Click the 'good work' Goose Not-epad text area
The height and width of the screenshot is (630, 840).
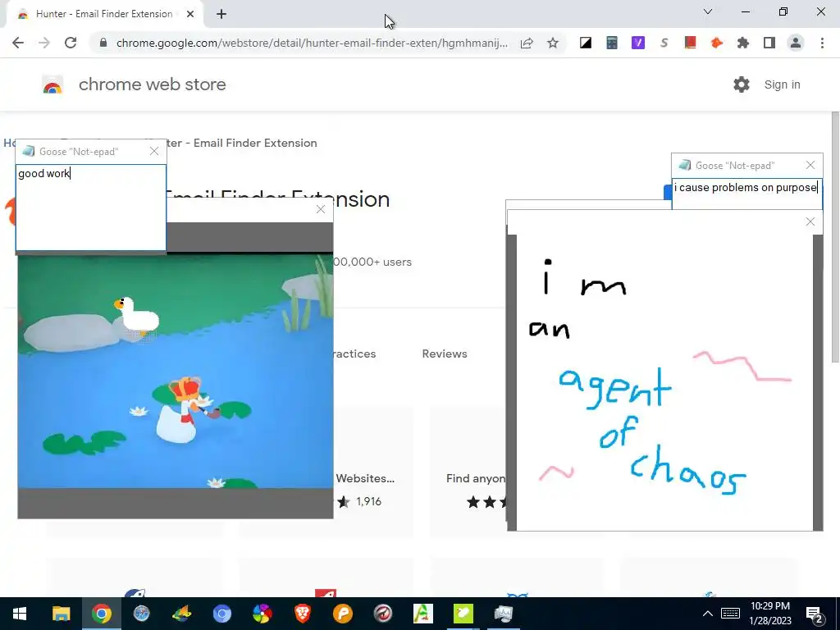pyautogui.click(x=91, y=208)
